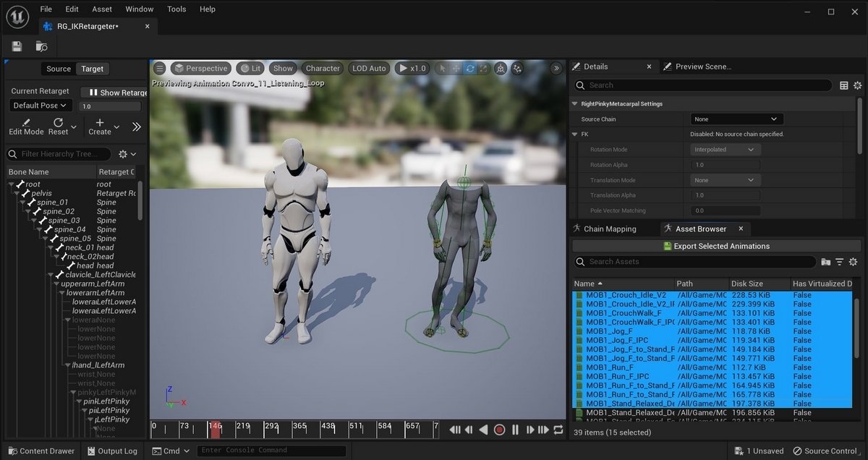Click the Create pose plus icon
This screenshot has height=460, width=868.
[100, 123]
